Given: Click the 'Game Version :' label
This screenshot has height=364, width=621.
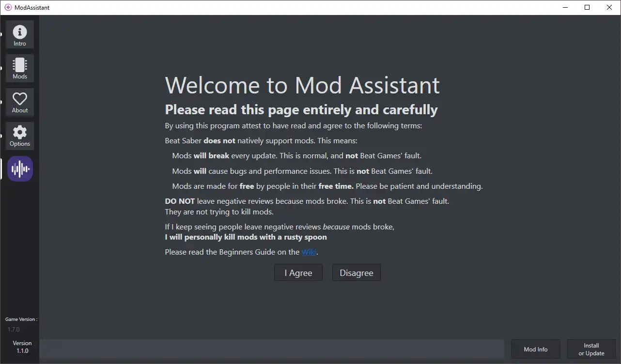Looking at the screenshot, I should (x=21, y=319).
